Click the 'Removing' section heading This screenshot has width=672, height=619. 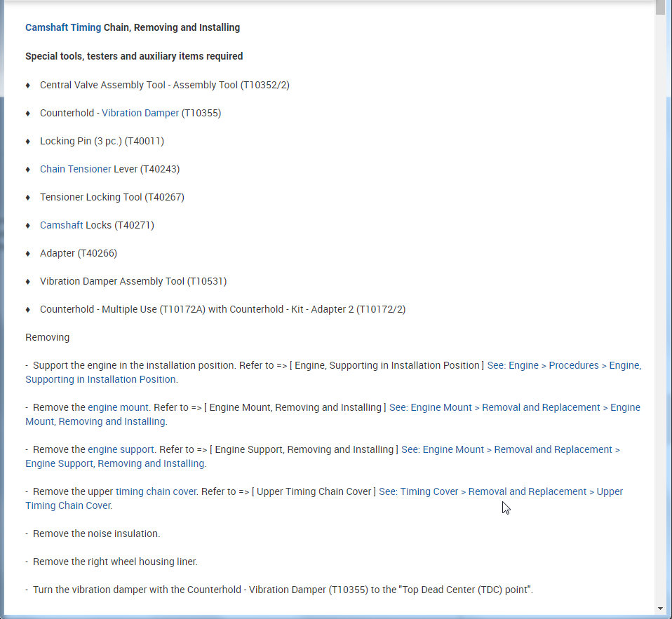click(47, 338)
